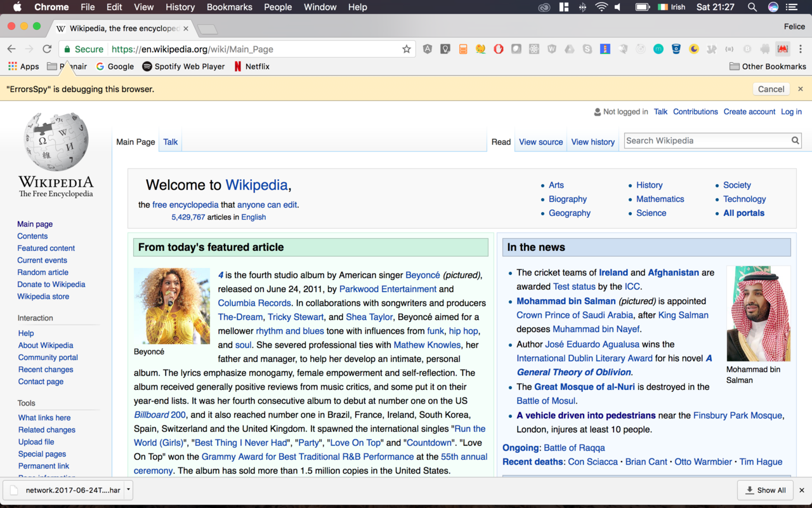
Task: Click the Search Wikipedia input field
Action: [707, 140]
